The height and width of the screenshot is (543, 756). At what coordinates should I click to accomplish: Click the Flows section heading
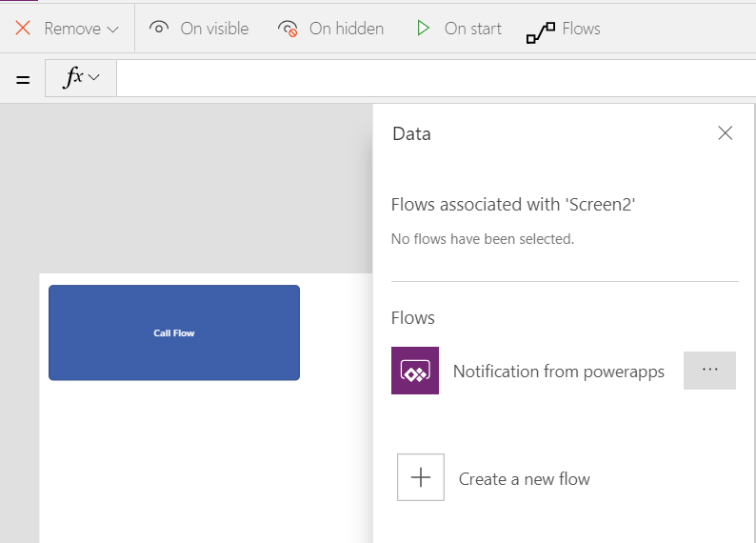point(412,318)
